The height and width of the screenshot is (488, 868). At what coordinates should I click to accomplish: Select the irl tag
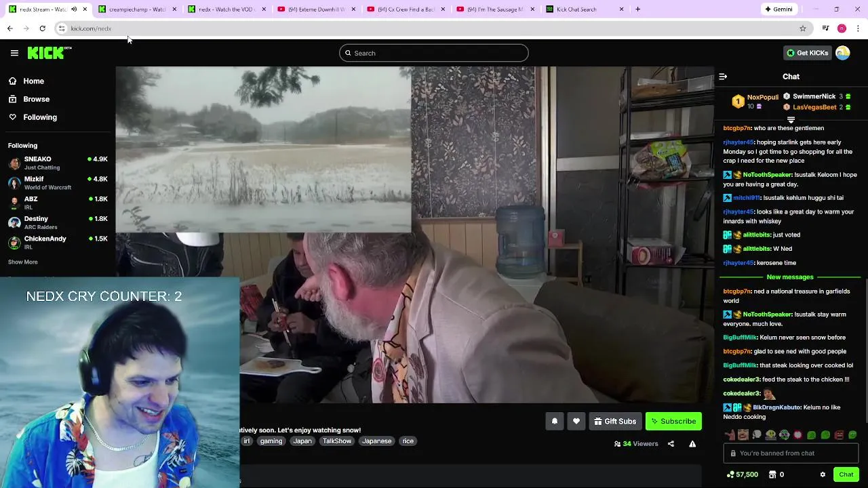246,441
